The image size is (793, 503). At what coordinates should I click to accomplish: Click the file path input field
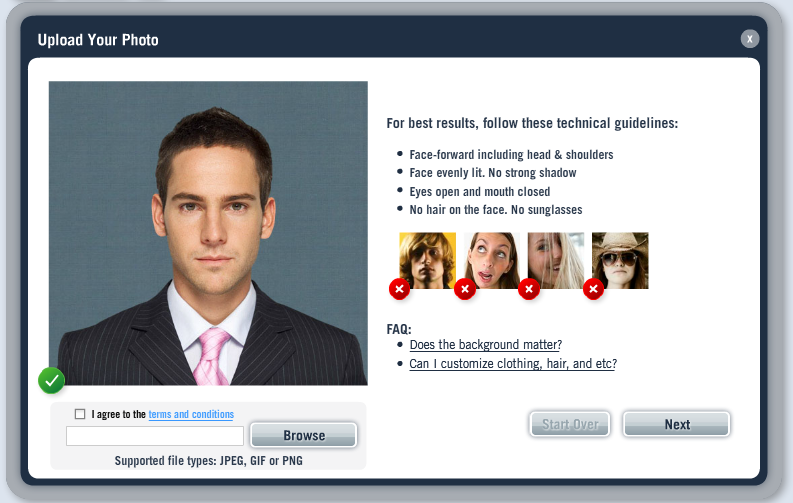point(155,436)
